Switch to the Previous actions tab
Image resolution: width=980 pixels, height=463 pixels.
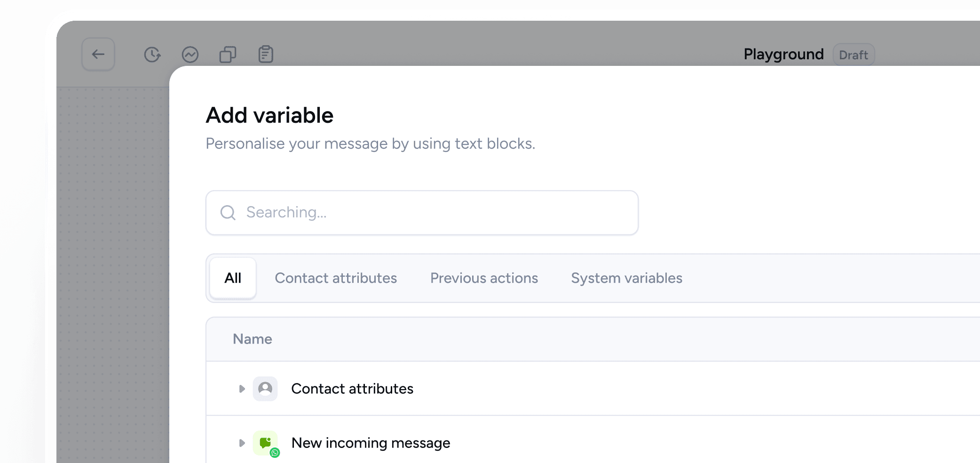tap(484, 278)
